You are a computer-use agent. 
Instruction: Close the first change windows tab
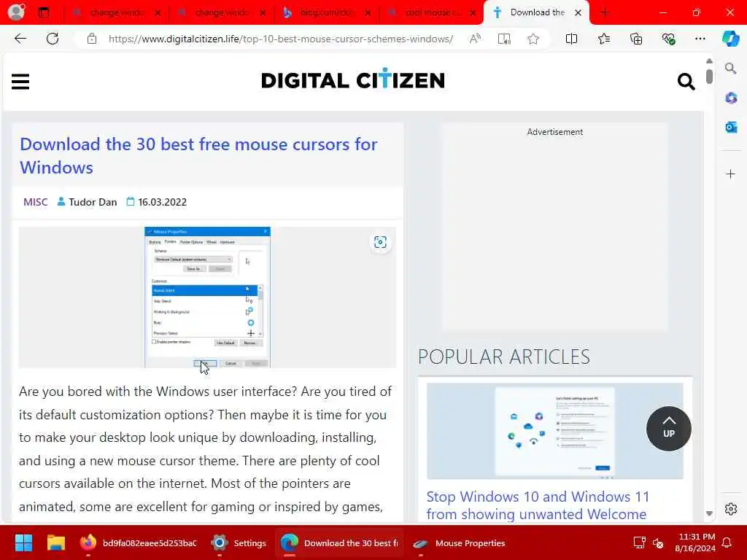click(x=158, y=13)
